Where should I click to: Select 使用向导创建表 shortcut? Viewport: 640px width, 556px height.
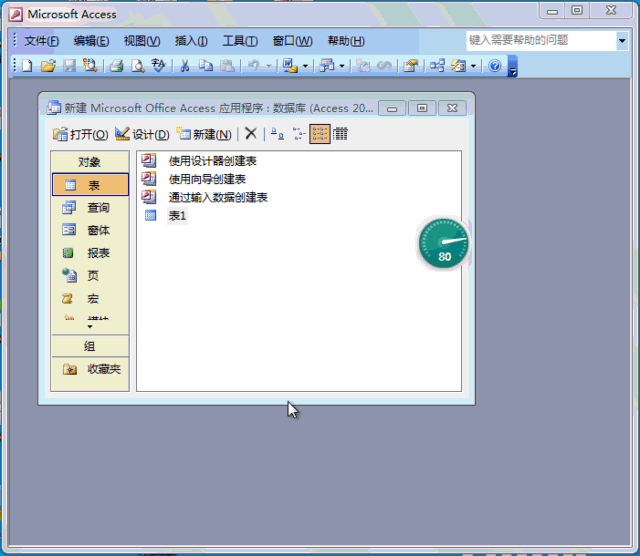click(193, 179)
